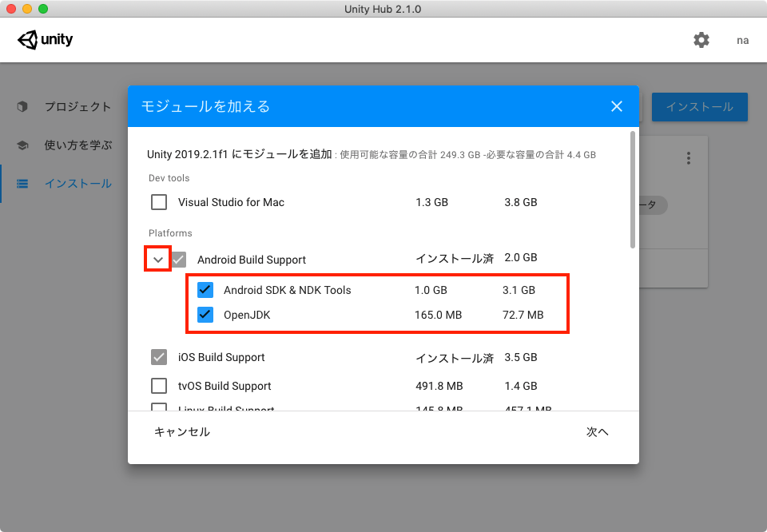Open settings with the gear icon
Screen dimensions: 767x532
(x=701, y=40)
